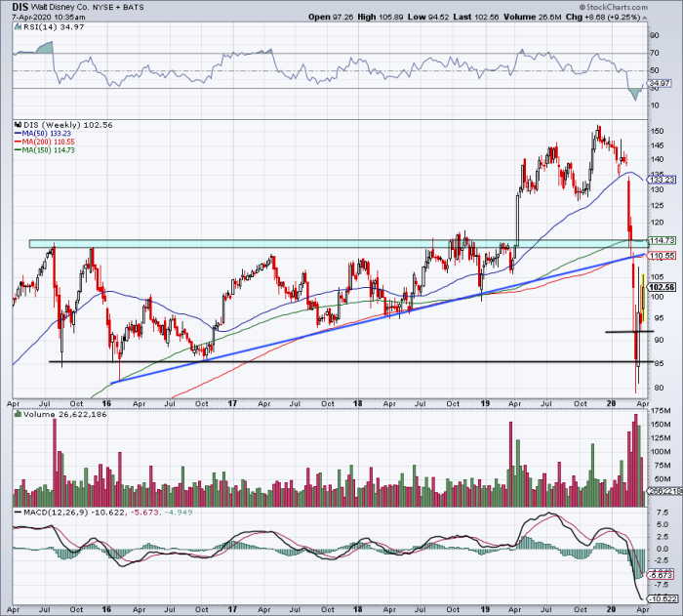Screen dimensions: 683x616
Task: Click the Low 94.52 value
Action: click(x=428, y=17)
